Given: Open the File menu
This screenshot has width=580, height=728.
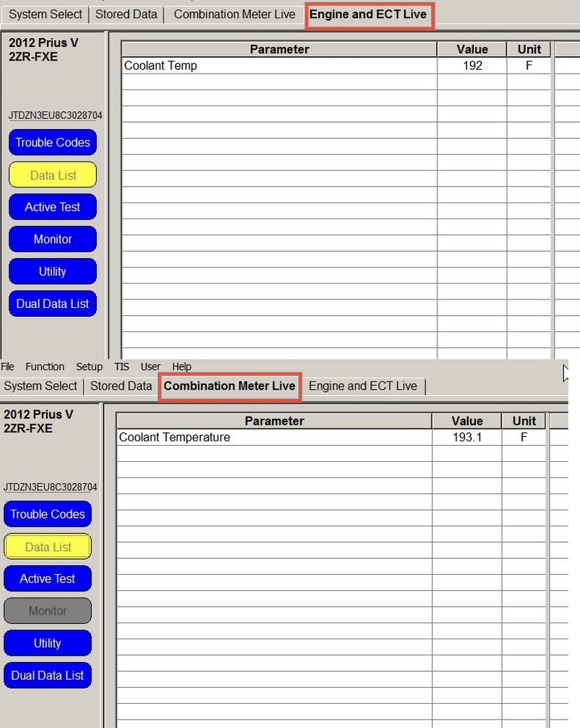Looking at the screenshot, I should (x=8, y=366).
